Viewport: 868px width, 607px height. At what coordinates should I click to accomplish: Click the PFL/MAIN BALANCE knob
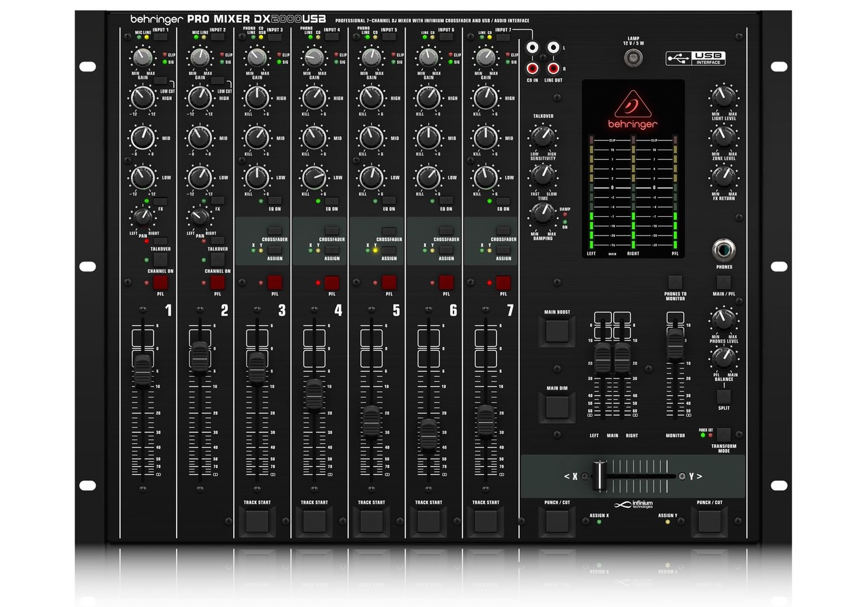723,357
